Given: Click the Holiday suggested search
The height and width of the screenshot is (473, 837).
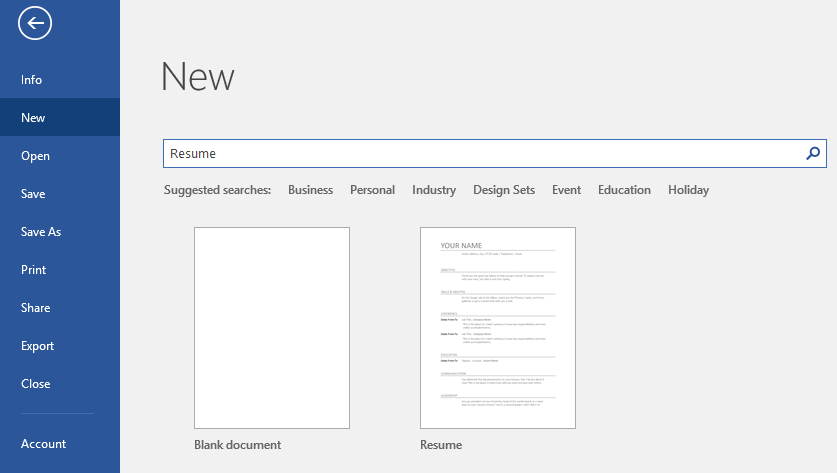Looking at the screenshot, I should [688, 190].
